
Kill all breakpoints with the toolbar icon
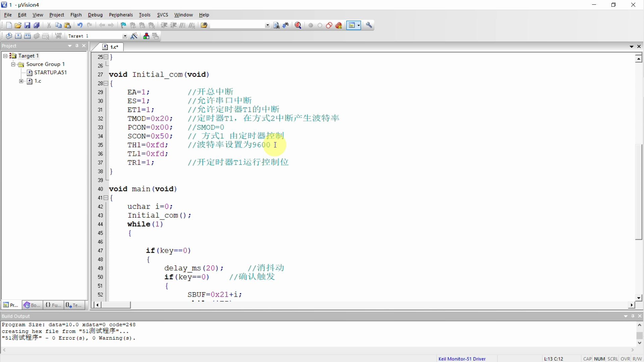(339, 25)
